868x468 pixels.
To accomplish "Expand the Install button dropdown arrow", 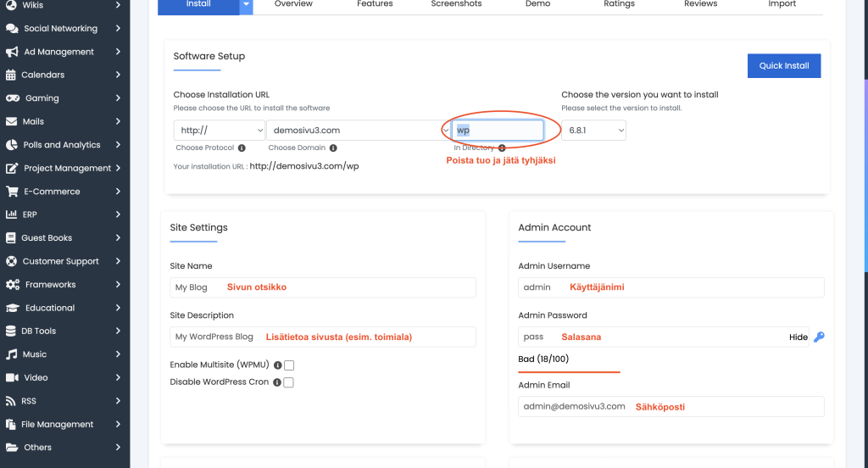I will pyautogui.click(x=246, y=5).
